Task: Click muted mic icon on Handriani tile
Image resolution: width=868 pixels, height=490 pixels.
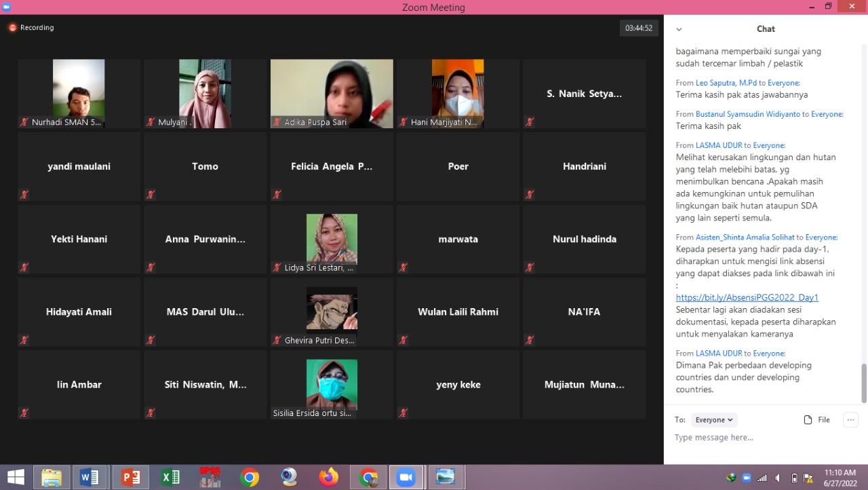Action: click(530, 195)
